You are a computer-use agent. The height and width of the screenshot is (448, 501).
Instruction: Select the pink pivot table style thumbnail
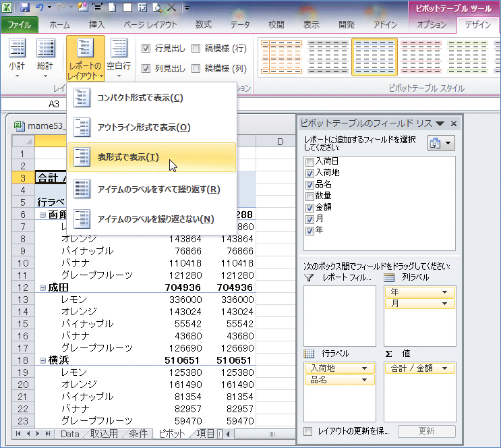click(x=420, y=57)
